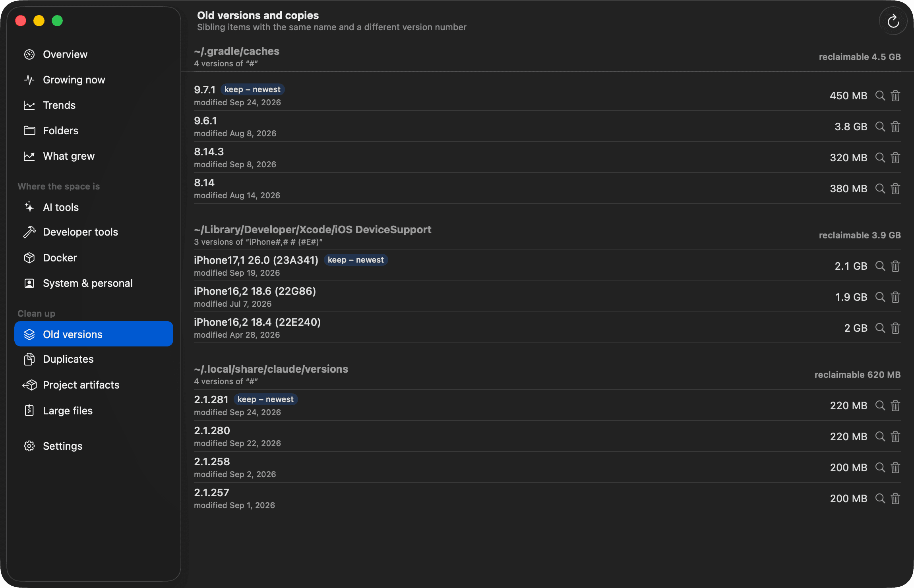
Task: Click the ~/.local/share/claude/versions heading
Action: tap(271, 369)
